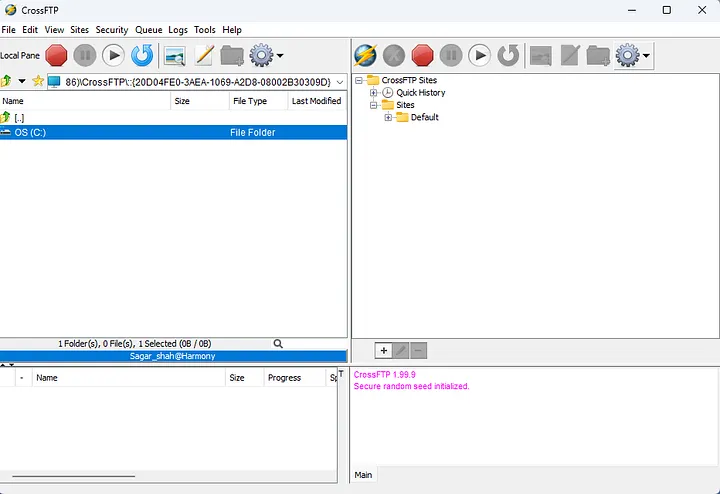This screenshot has height=494, width=720.
Task: Collapse the CrossFTP Sites tree root
Action: [359, 80]
